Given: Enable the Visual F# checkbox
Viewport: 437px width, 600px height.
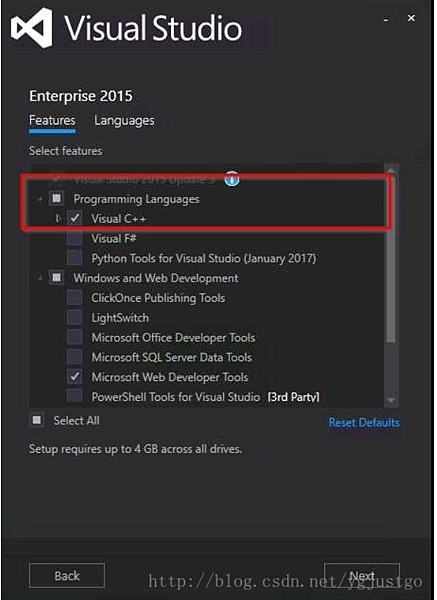Looking at the screenshot, I should (75, 238).
